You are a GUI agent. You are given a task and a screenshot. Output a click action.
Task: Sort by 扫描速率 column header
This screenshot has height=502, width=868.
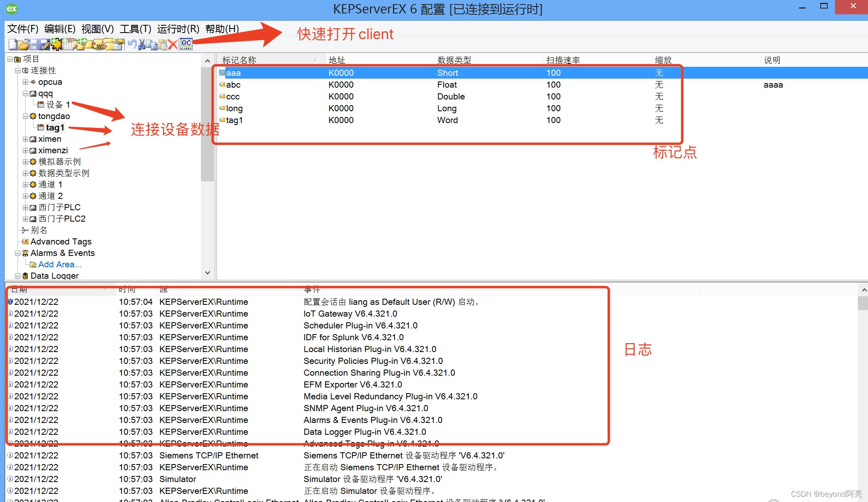[x=597, y=60]
